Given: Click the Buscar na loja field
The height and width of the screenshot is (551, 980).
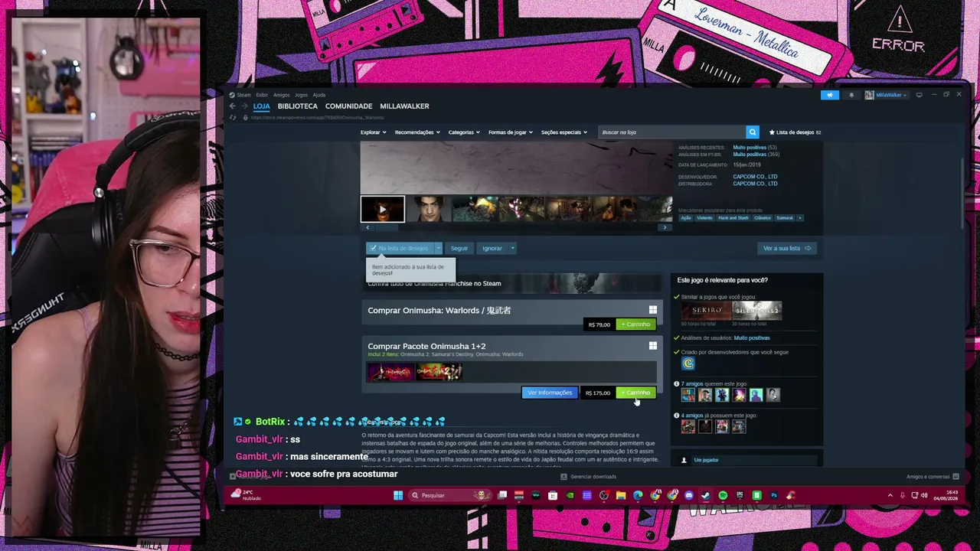Looking at the screenshot, I should point(671,132).
